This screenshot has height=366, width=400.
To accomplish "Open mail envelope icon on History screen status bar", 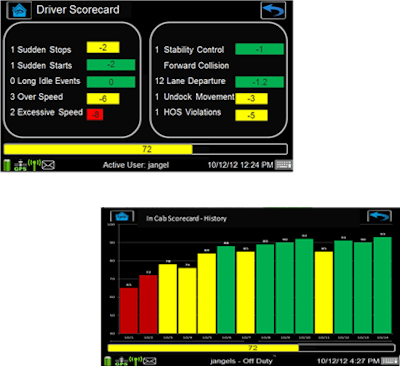I will point(150,361).
